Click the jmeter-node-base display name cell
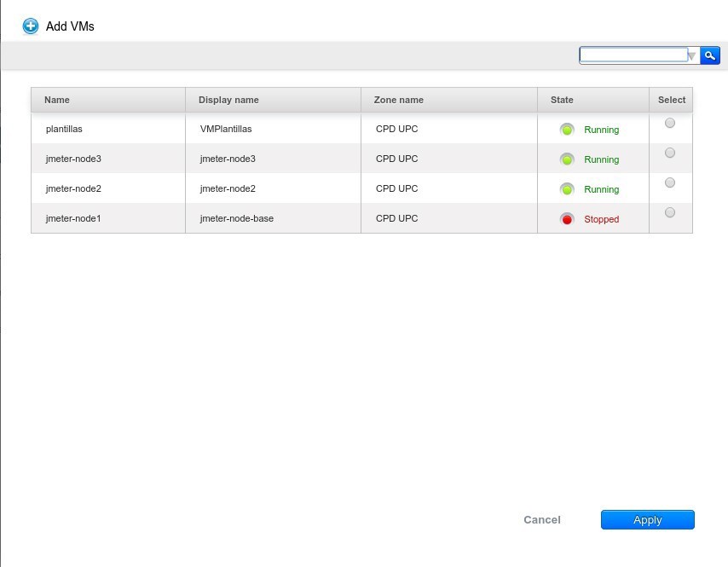The image size is (728, 567). (x=236, y=218)
